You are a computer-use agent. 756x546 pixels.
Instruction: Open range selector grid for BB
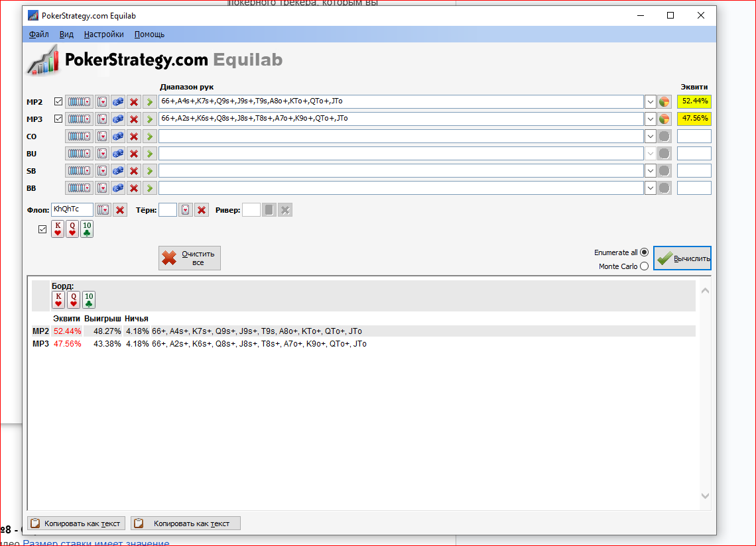tap(79, 188)
